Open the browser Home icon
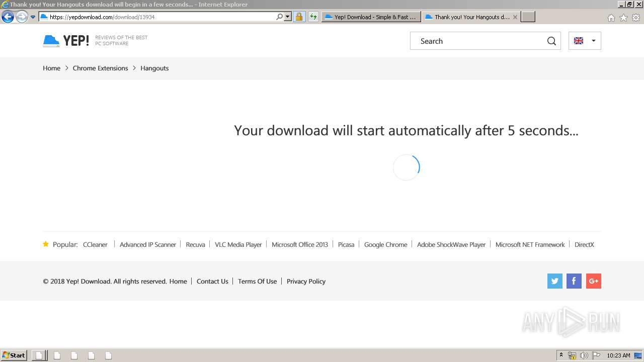Viewport: 644px width, 362px height. click(x=611, y=18)
